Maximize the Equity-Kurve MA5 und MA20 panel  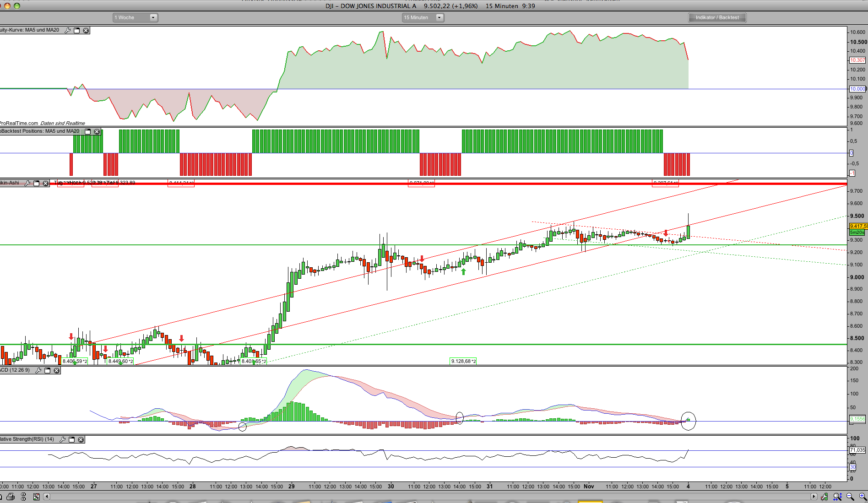pos(77,30)
